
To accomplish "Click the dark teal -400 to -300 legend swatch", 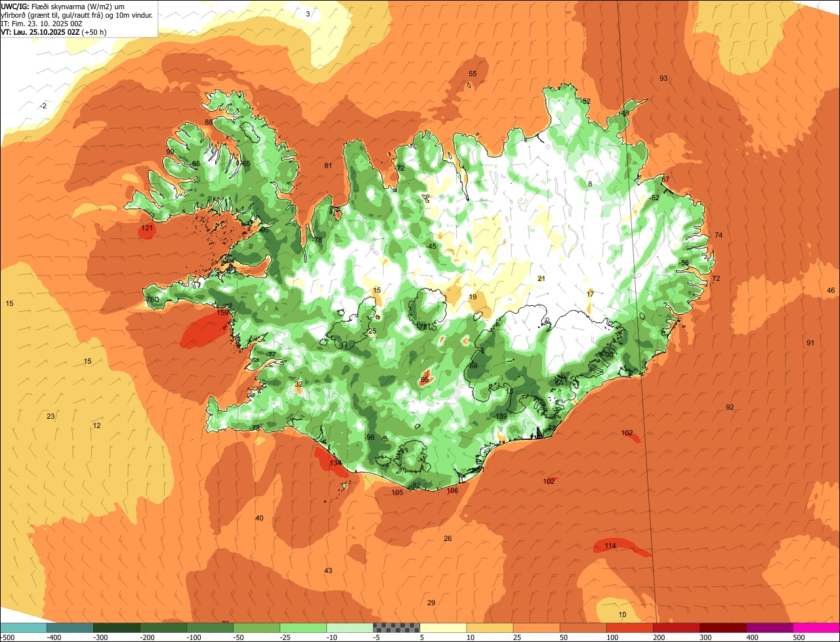I will (70, 627).
